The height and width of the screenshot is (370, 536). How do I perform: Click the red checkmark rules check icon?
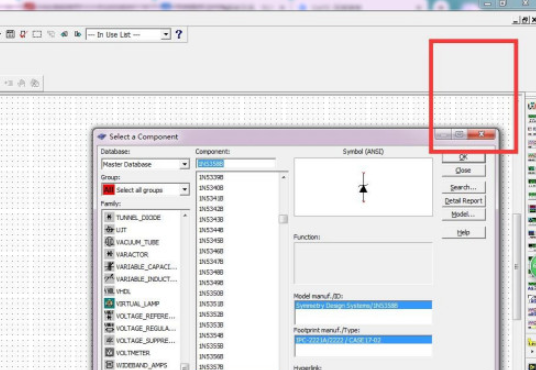pyautogui.click(x=23, y=34)
